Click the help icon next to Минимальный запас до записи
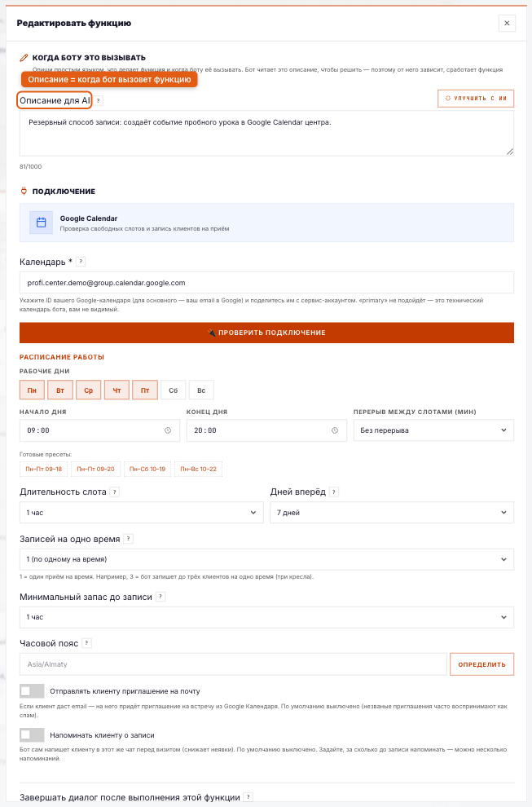Image resolution: width=532 pixels, height=807 pixels. coord(160,597)
